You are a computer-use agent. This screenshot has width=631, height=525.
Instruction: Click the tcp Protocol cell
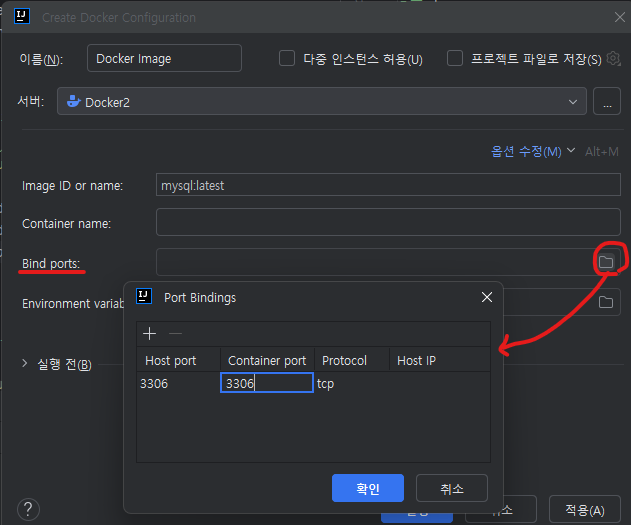(352, 383)
